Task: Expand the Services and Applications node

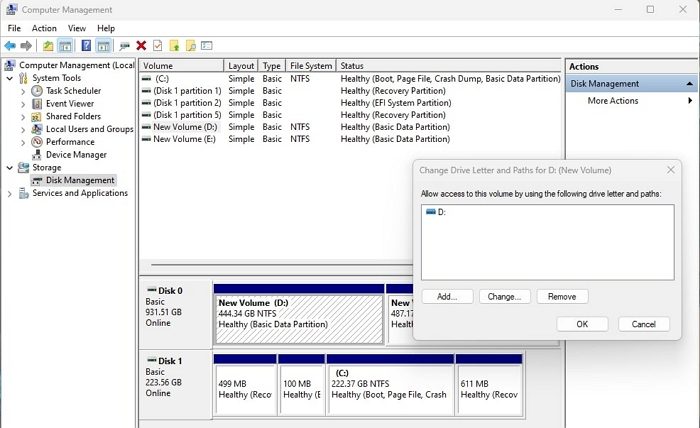Action: pyautogui.click(x=10, y=194)
